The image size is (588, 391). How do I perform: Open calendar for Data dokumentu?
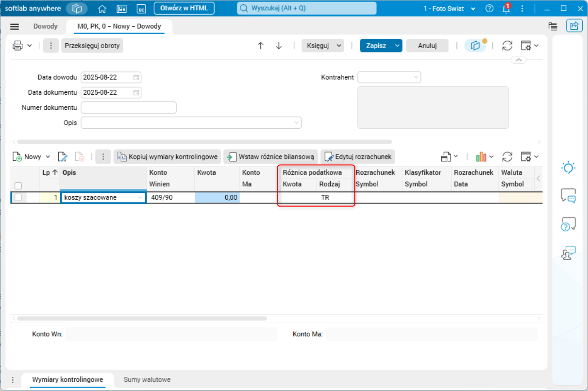pos(136,92)
